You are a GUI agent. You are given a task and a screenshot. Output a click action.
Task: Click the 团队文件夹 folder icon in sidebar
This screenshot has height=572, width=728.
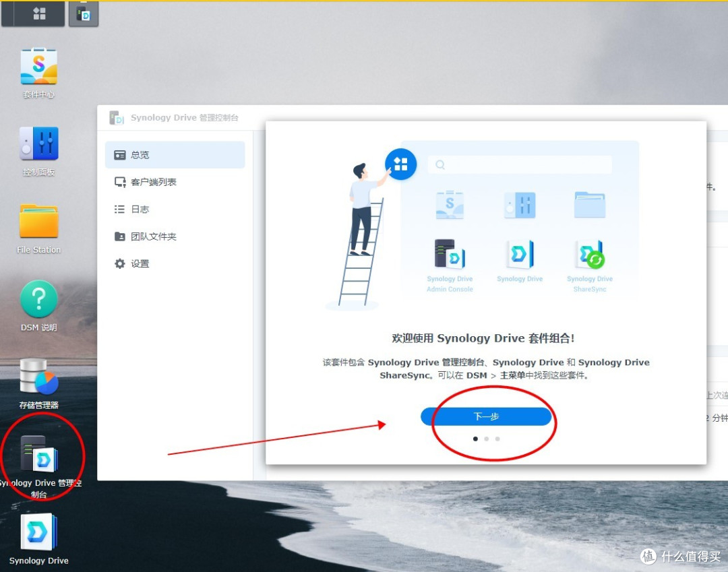click(119, 236)
